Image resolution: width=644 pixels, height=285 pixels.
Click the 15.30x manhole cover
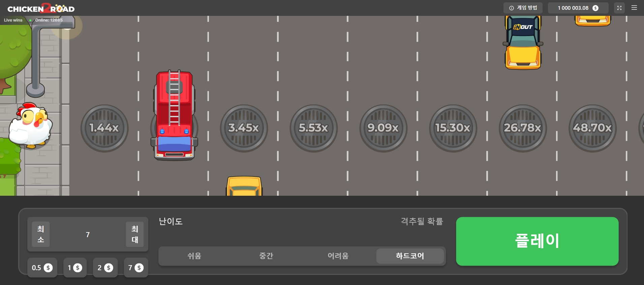click(453, 128)
